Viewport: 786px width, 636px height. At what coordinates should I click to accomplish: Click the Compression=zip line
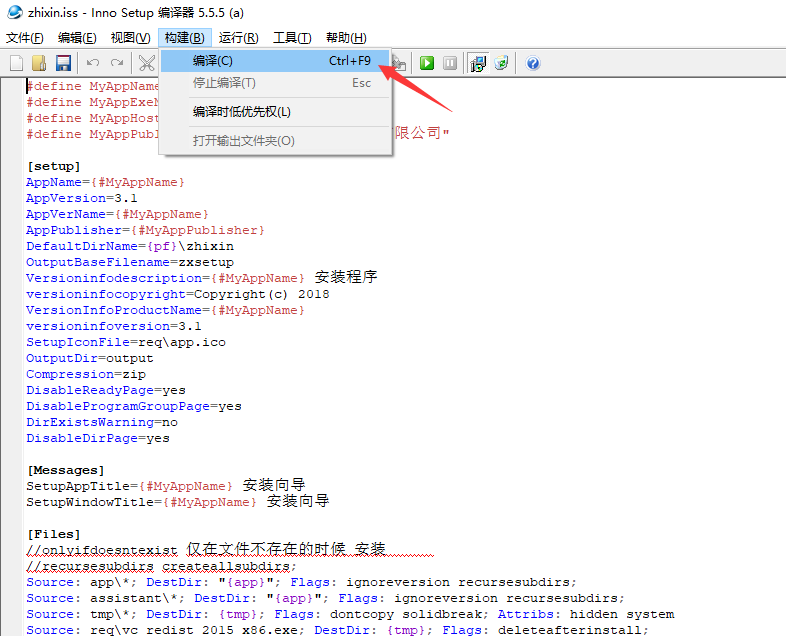[x=86, y=375]
